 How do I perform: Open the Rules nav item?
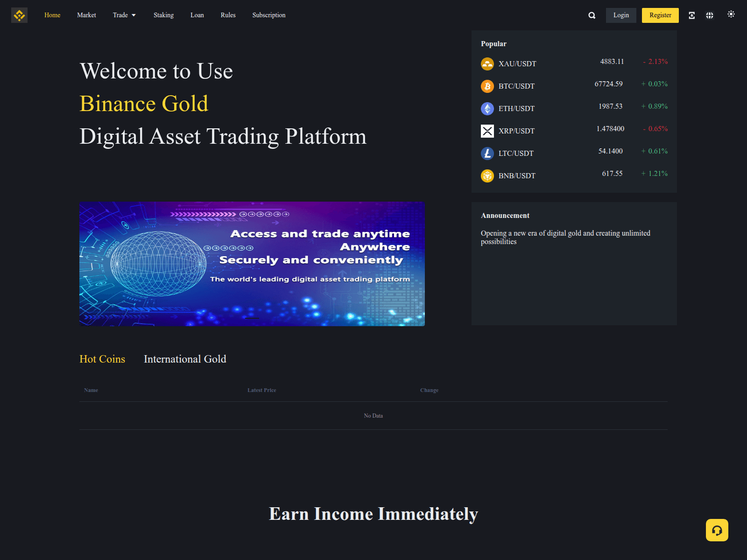coord(228,15)
